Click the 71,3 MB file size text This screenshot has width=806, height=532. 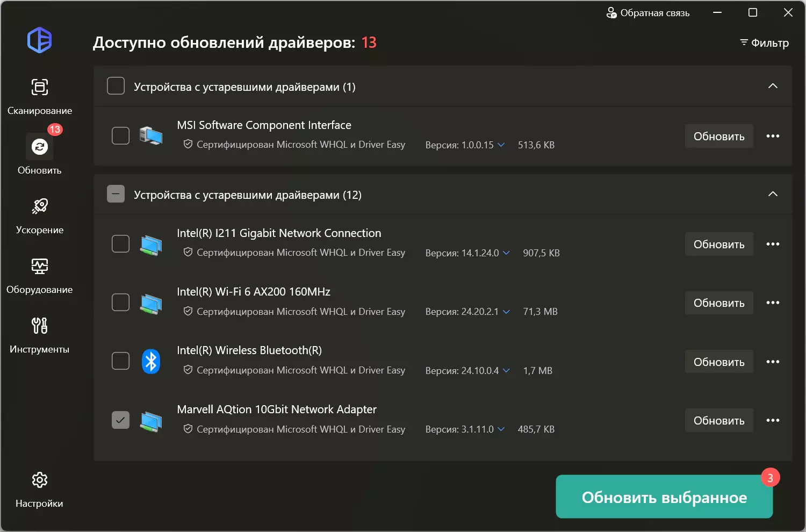click(540, 312)
